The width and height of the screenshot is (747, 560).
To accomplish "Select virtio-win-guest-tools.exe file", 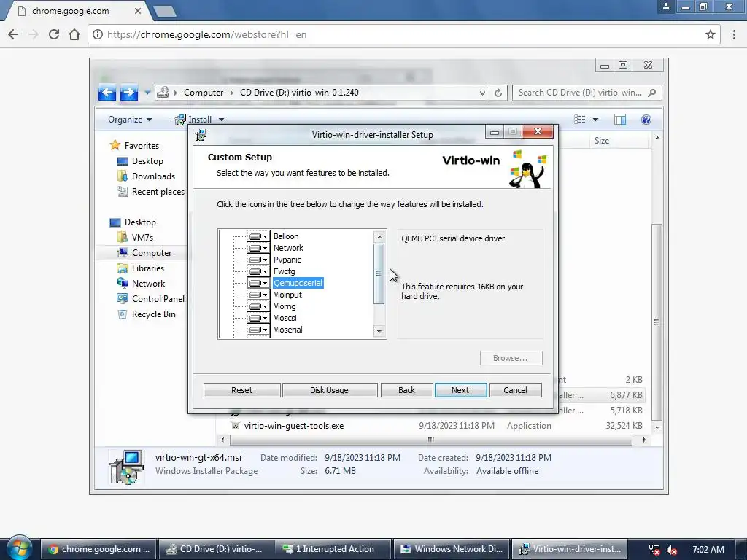I will (x=293, y=426).
